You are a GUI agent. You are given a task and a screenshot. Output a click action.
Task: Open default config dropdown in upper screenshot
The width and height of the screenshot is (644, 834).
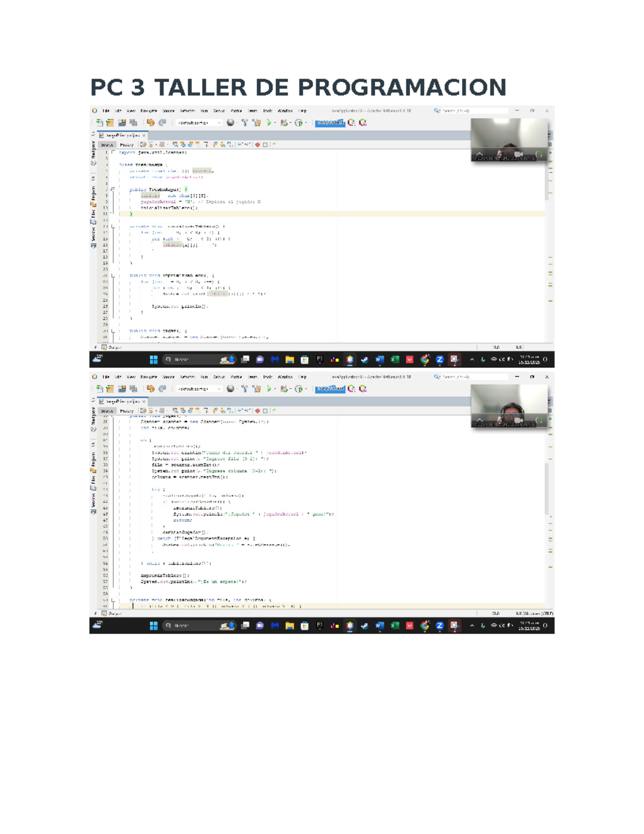point(199,123)
